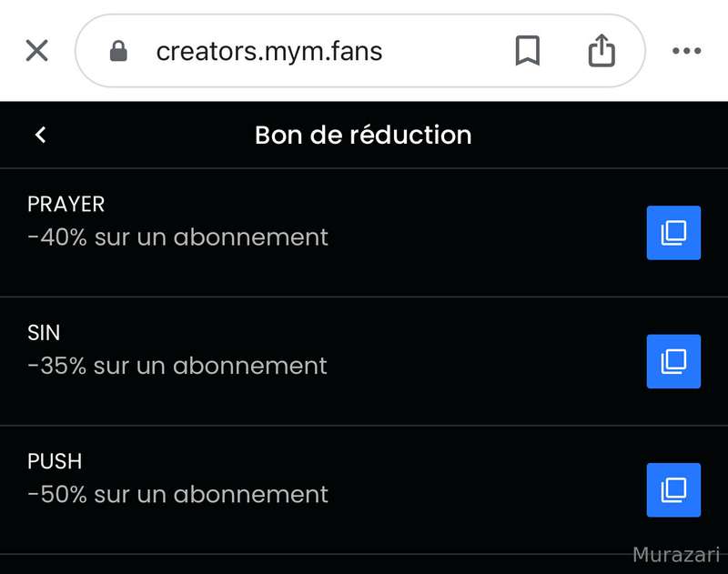Close the in-app browser with X
This screenshot has width=728, height=574.
(36, 51)
